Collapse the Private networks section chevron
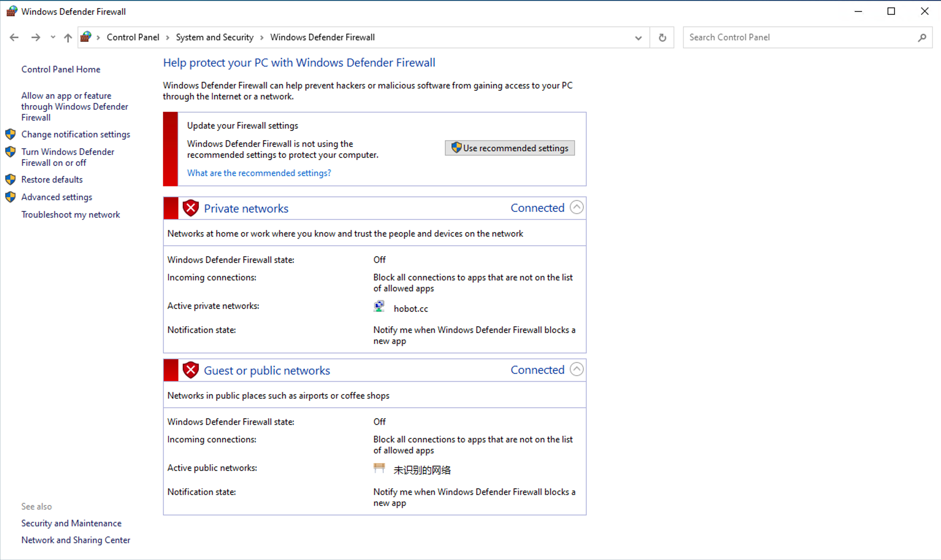The image size is (941, 560). point(576,207)
